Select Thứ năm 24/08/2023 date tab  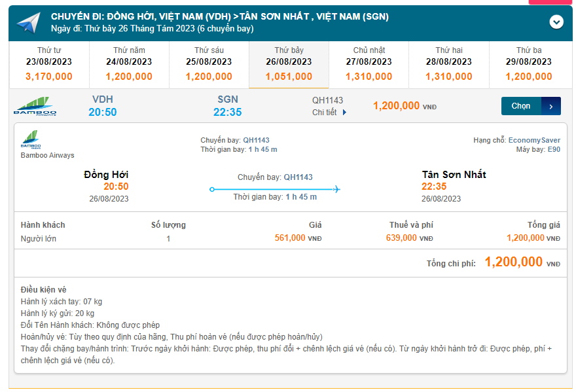click(129, 63)
